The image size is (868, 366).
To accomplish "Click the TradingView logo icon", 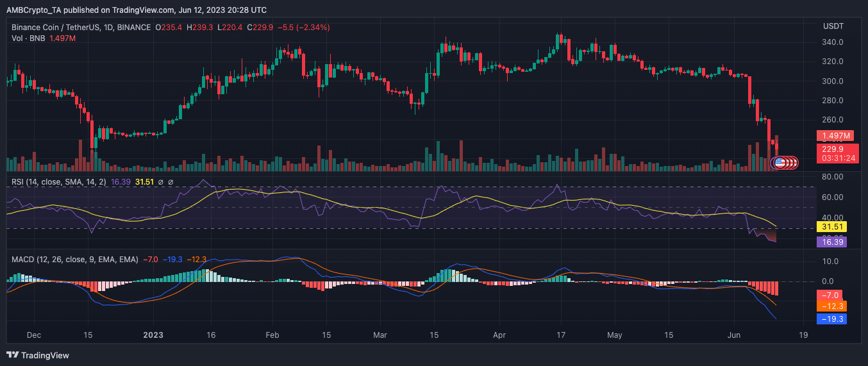I will click(12, 355).
